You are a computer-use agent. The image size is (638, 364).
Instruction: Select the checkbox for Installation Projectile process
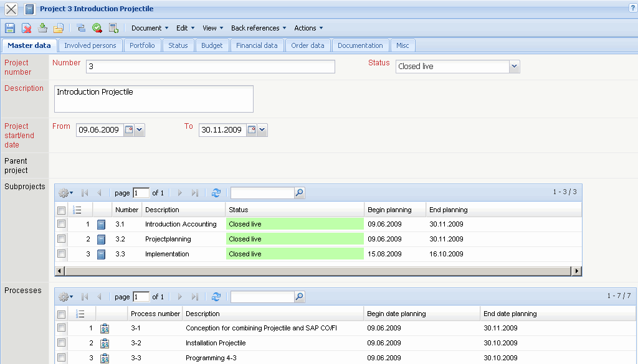(x=61, y=343)
